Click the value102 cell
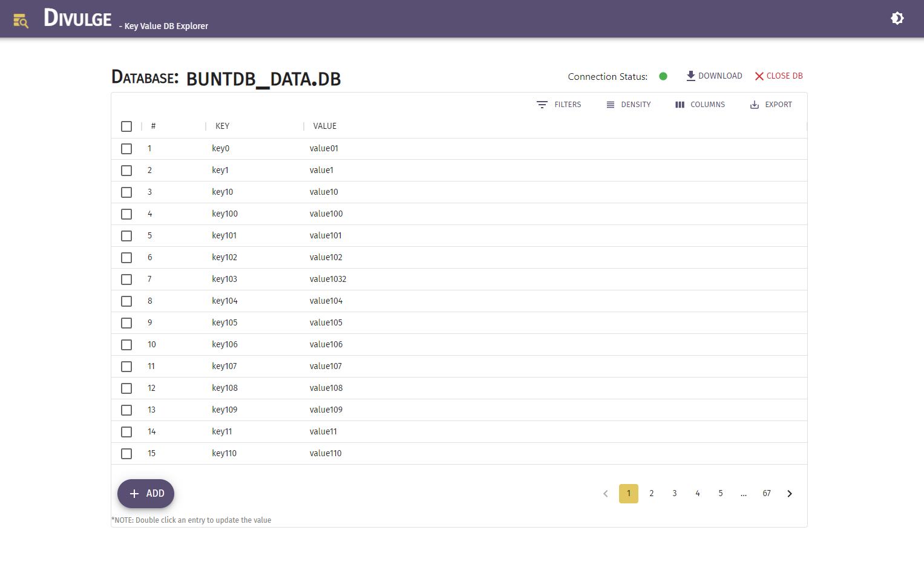Screen dimensions: 924x579 click(x=326, y=258)
